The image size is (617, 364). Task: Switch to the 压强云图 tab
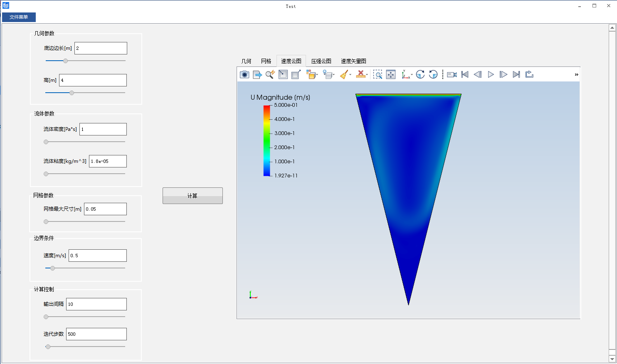click(x=321, y=61)
